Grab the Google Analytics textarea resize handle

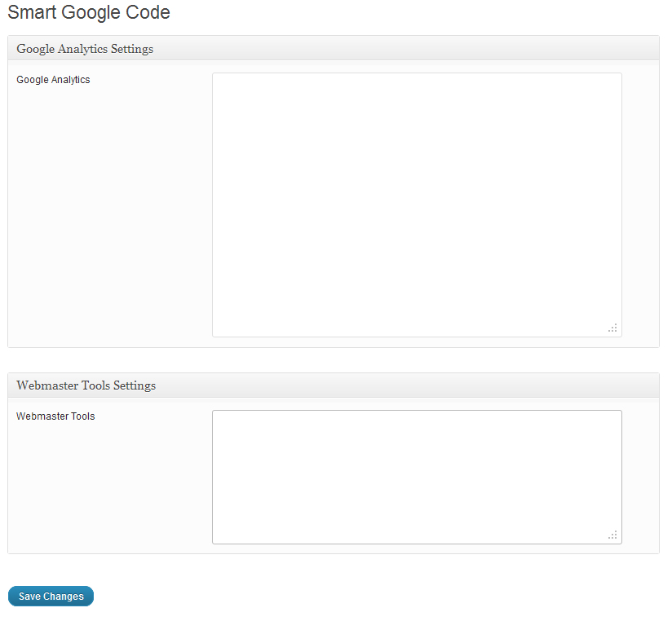pos(612,328)
